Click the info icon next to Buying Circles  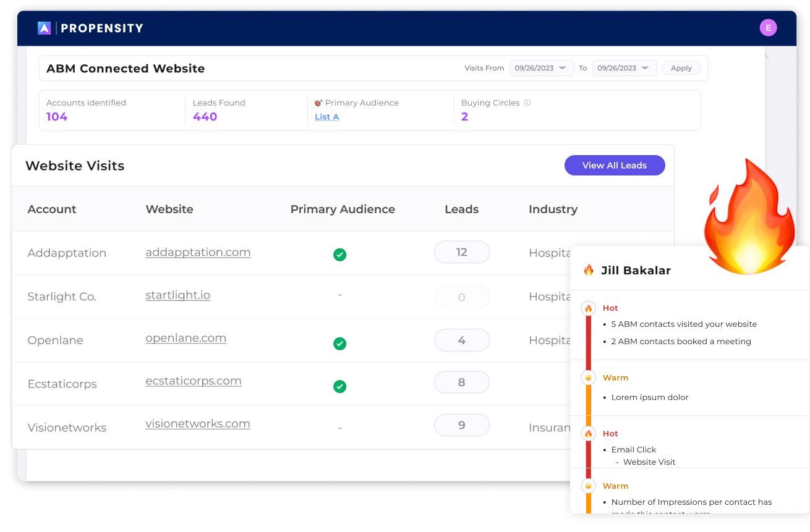point(527,103)
